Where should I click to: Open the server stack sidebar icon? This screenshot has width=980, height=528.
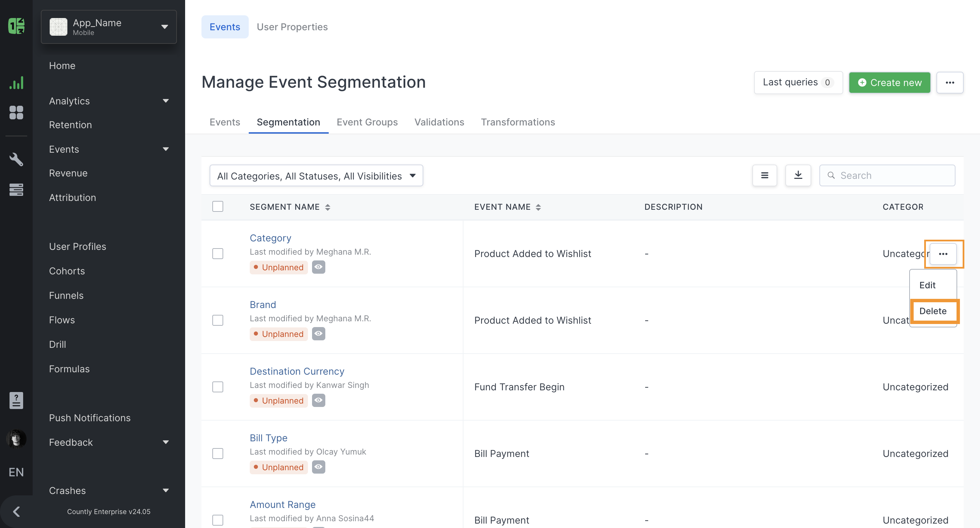(16, 189)
